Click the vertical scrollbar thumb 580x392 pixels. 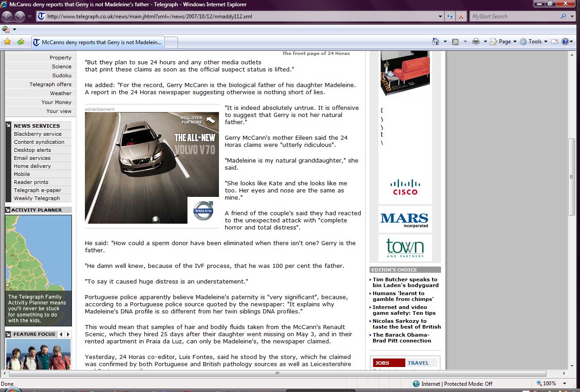(x=572, y=177)
